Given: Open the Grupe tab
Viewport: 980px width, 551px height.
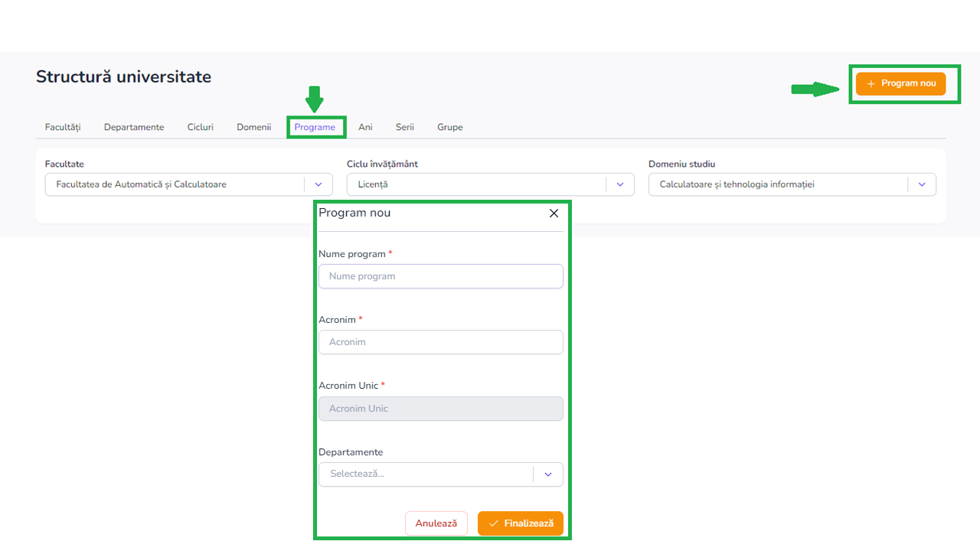Looking at the screenshot, I should (x=449, y=127).
